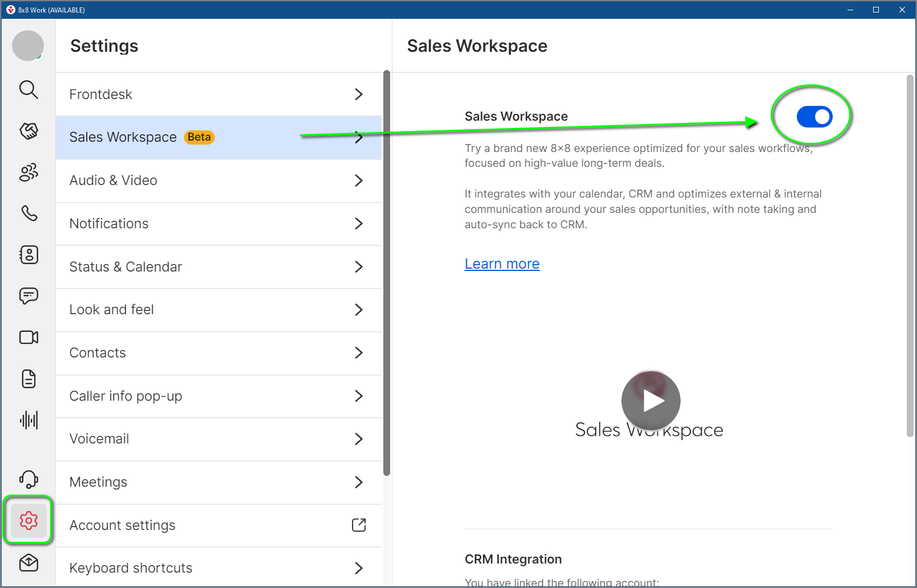Click the Sales Workspace panel scrollbar
Viewport: 917px width, 588px height.
tap(910, 256)
